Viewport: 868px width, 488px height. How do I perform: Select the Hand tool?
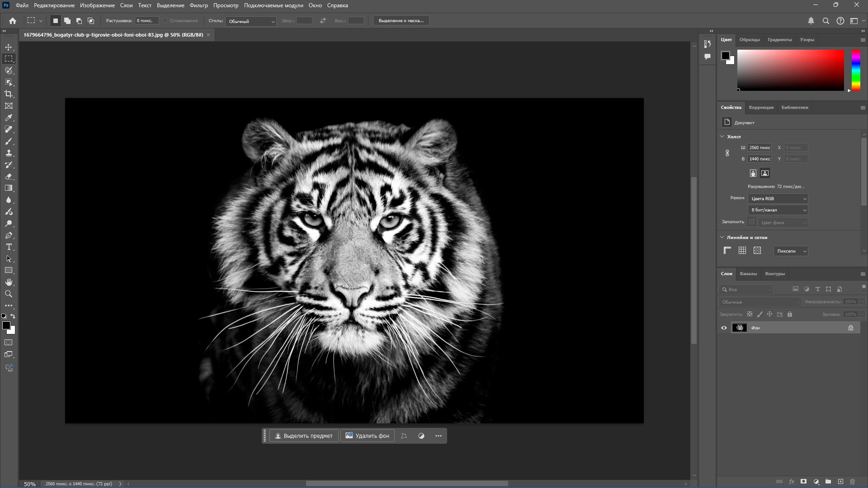[9, 282]
